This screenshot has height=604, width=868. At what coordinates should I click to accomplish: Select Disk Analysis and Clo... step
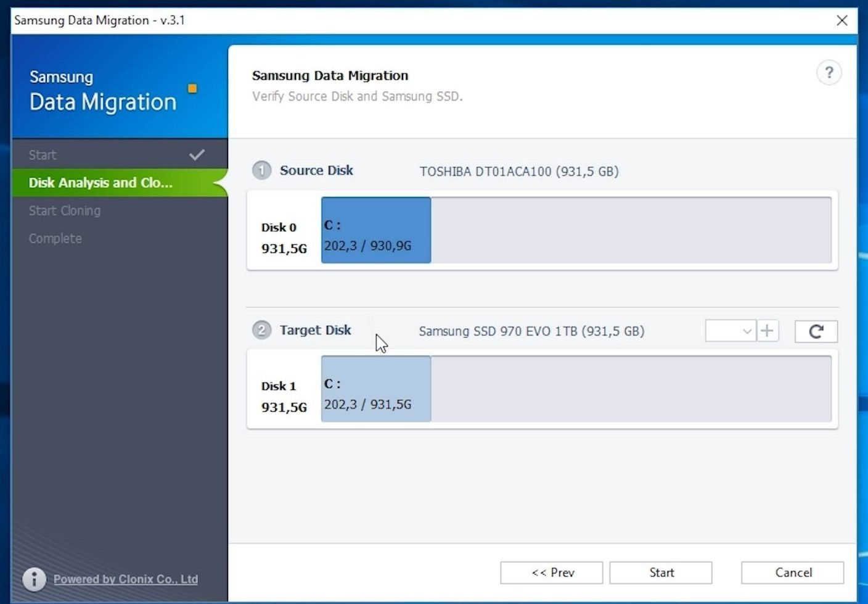point(120,183)
